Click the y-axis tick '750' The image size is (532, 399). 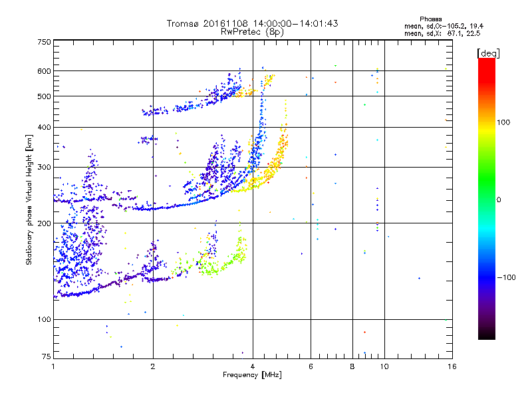coord(44,42)
